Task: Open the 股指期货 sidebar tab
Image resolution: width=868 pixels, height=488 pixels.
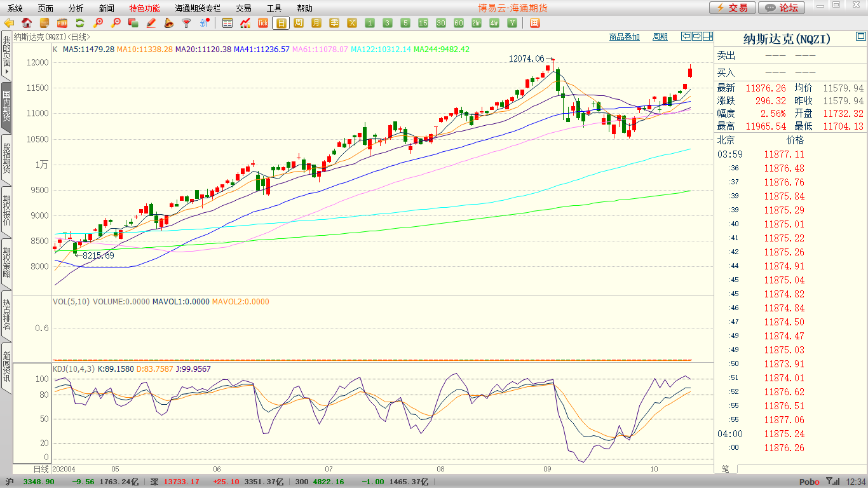Action: [x=6, y=159]
